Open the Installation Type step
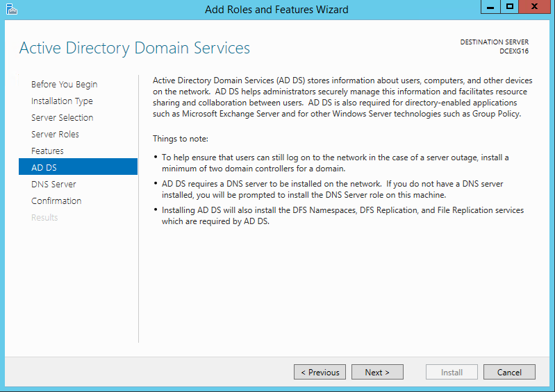 (x=62, y=101)
